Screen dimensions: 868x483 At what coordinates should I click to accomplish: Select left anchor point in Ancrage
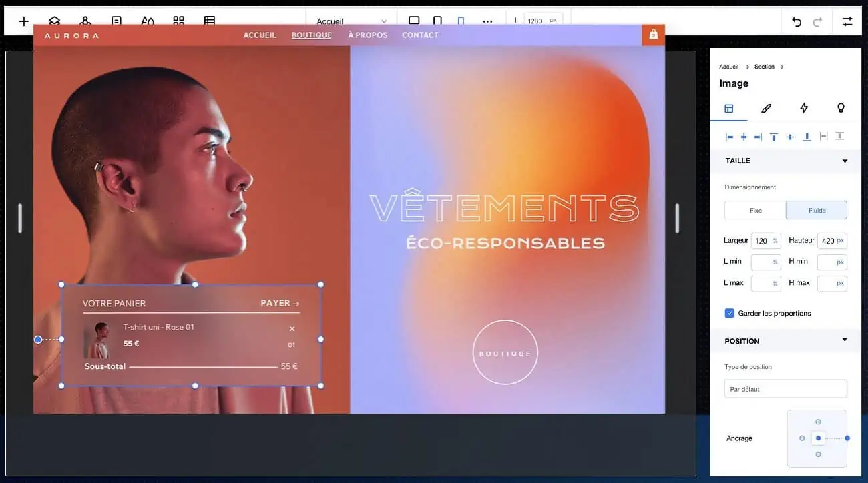click(802, 438)
